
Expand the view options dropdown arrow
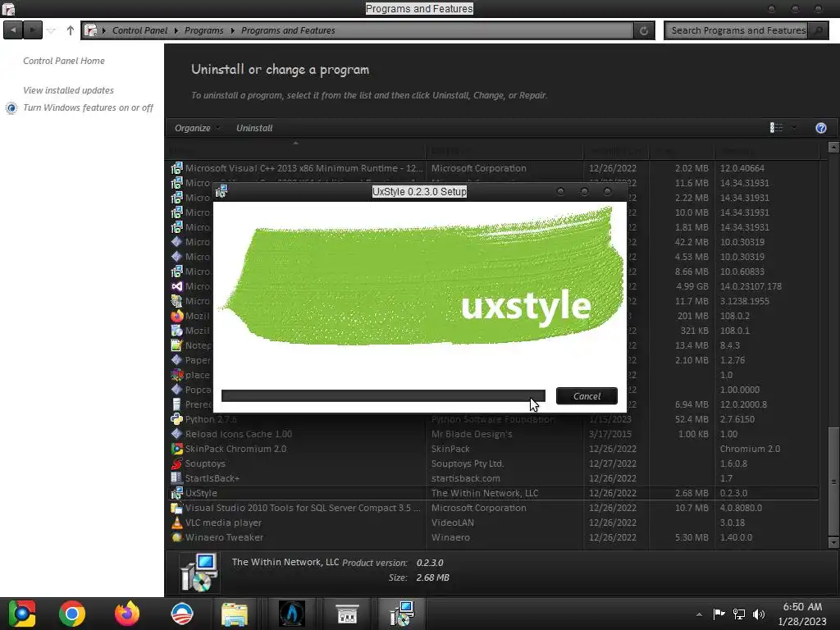[794, 127]
